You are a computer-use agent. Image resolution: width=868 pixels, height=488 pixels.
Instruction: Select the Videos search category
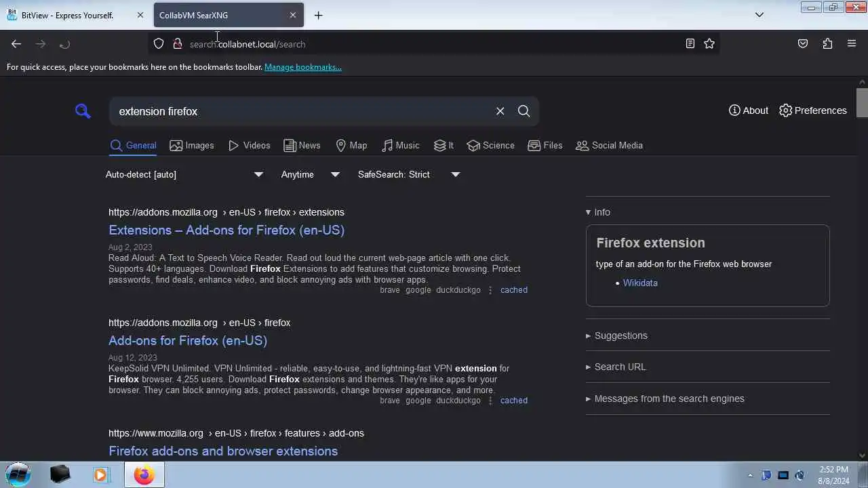(249, 146)
